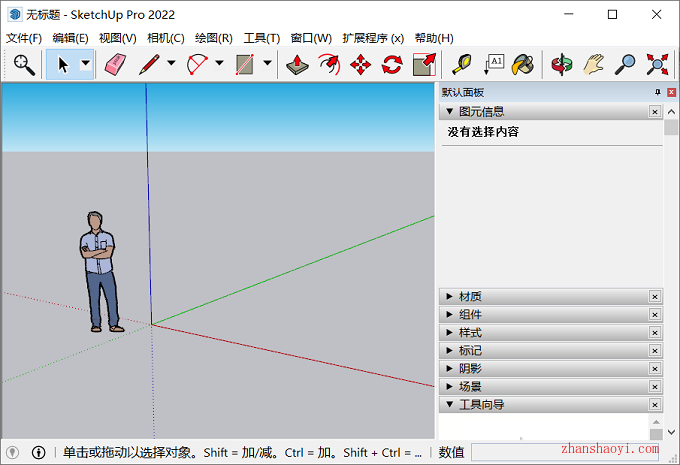680x465 pixels.
Task: Click the tray scrollbar up arrow
Action: pyautogui.click(x=671, y=112)
